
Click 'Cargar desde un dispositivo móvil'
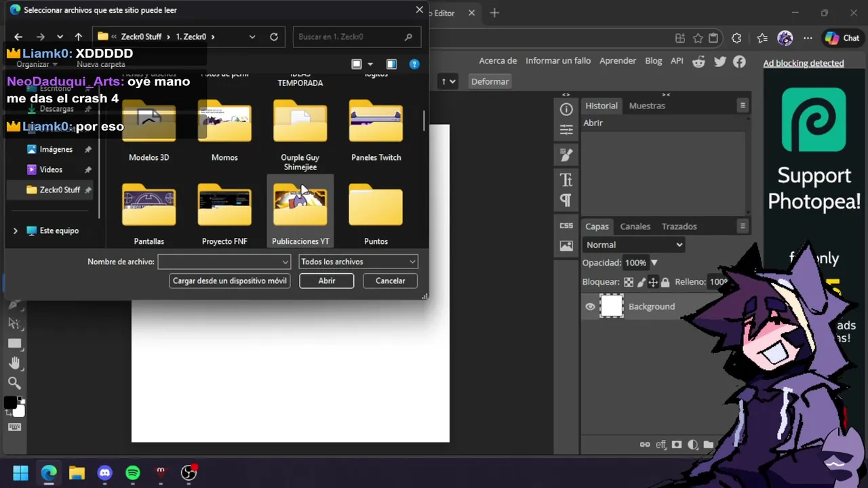click(x=230, y=281)
